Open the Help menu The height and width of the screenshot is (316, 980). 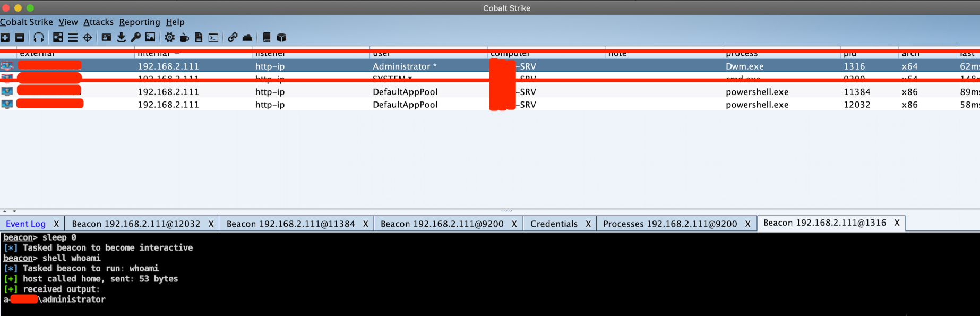175,22
